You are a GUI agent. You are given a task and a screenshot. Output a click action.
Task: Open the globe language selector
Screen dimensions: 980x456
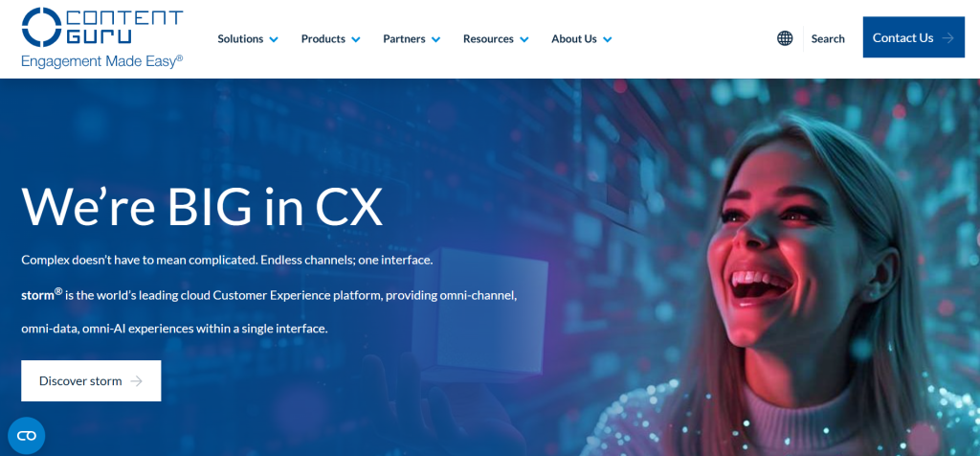(x=785, y=38)
